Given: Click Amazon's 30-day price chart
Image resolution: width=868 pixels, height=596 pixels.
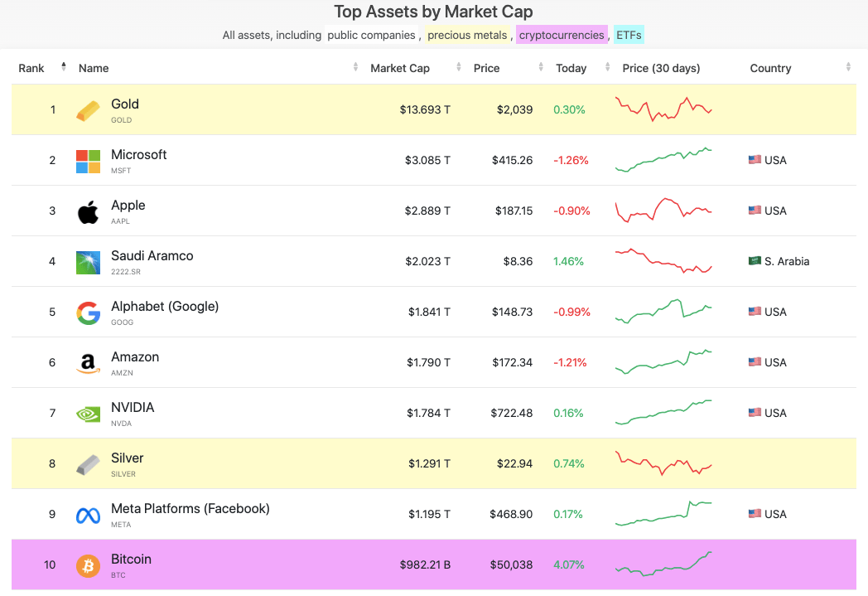Looking at the screenshot, I should [x=663, y=361].
